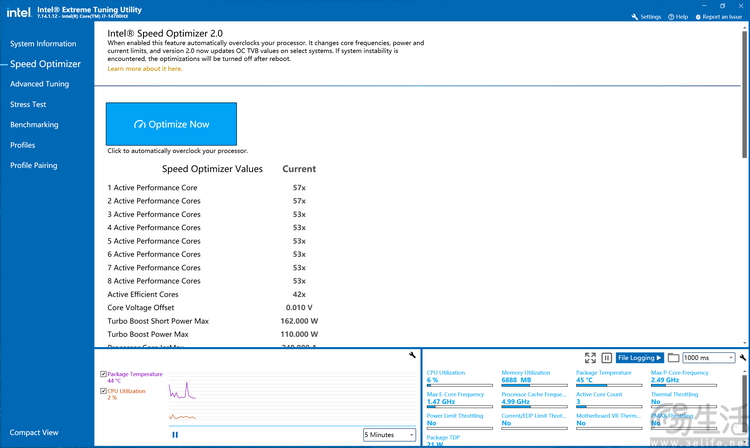Click the Speed Optimizer Values column header
This screenshot has width=750, height=448.
212,169
